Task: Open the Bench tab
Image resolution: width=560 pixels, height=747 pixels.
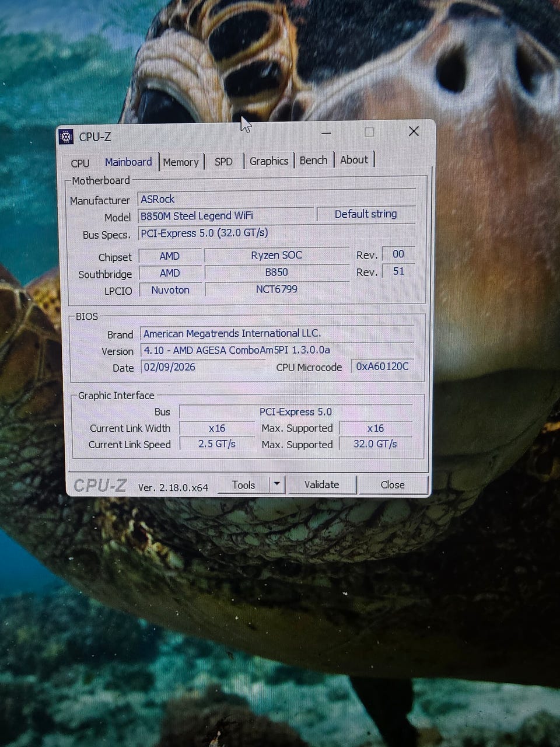Action: tap(313, 160)
